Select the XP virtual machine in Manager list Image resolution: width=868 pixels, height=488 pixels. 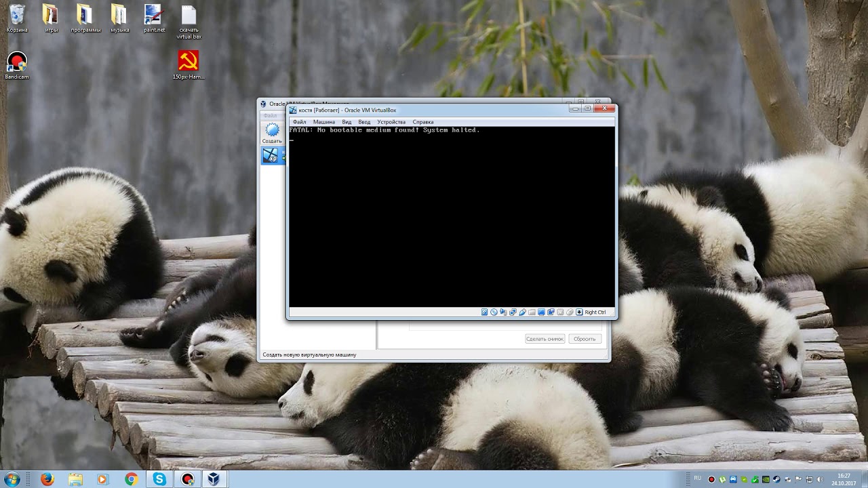tap(272, 156)
